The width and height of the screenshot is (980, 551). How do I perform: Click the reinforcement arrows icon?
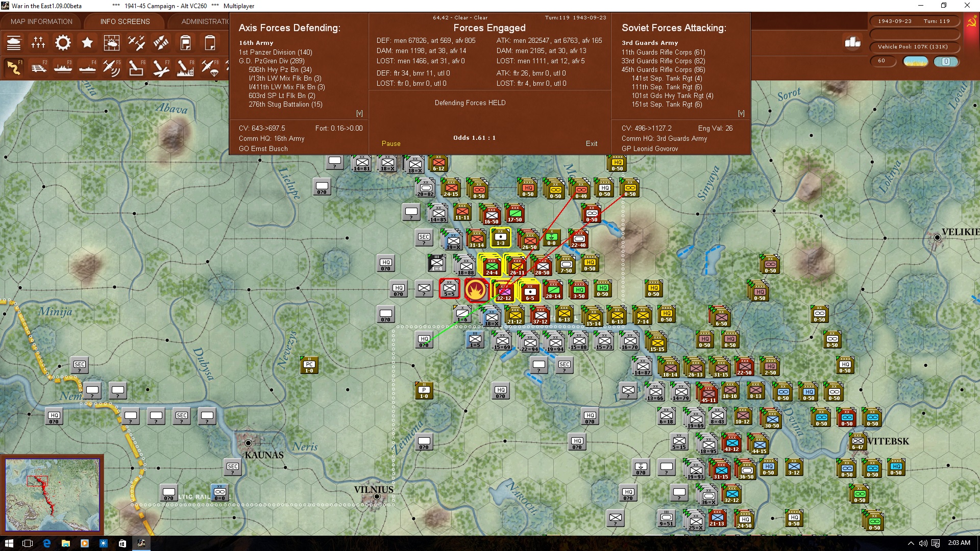(161, 43)
